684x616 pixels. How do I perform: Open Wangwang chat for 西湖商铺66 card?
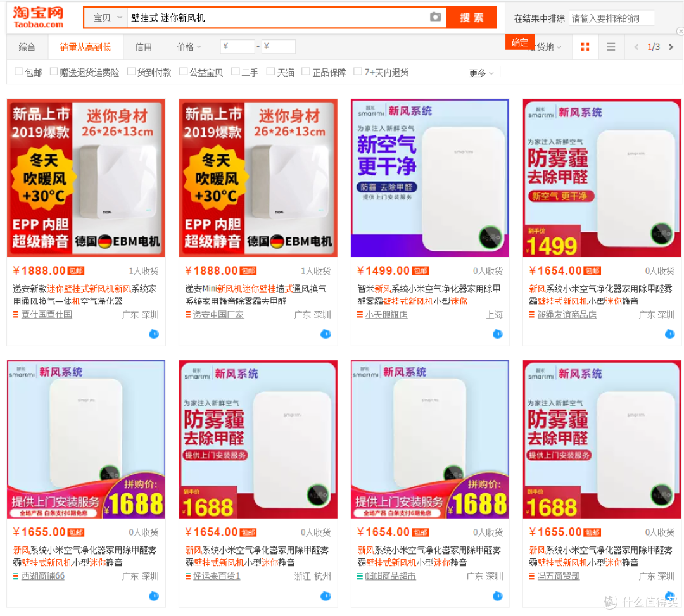coord(154,596)
